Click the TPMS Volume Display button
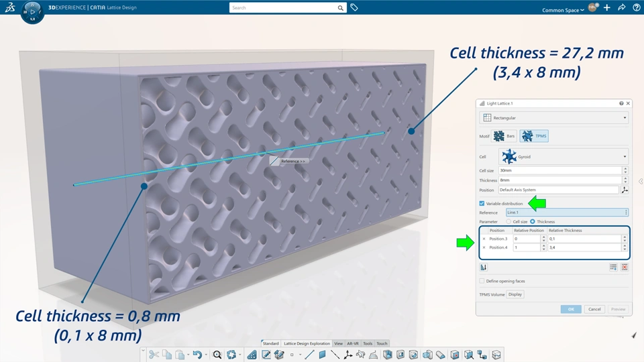 515,294
